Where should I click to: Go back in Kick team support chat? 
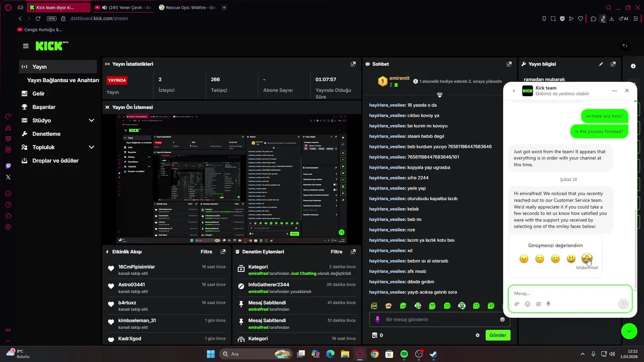point(514,91)
